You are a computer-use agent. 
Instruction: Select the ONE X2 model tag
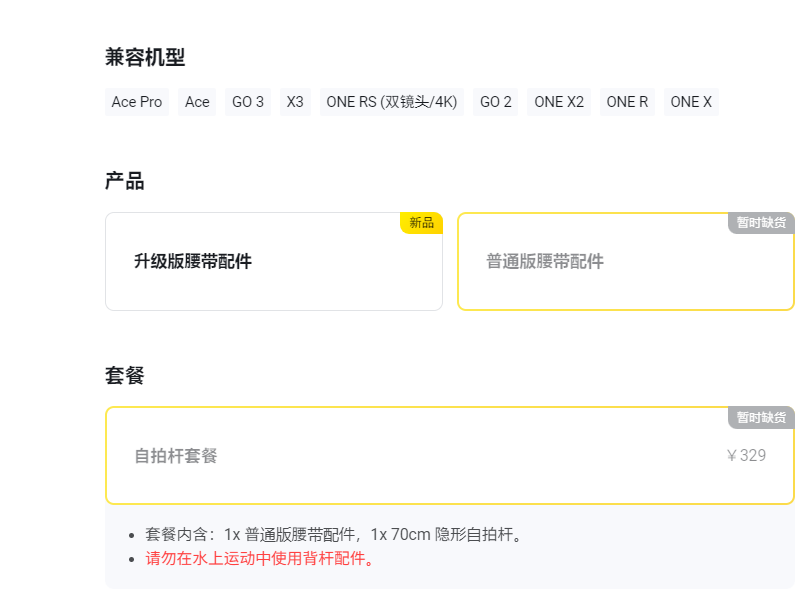click(x=559, y=102)
